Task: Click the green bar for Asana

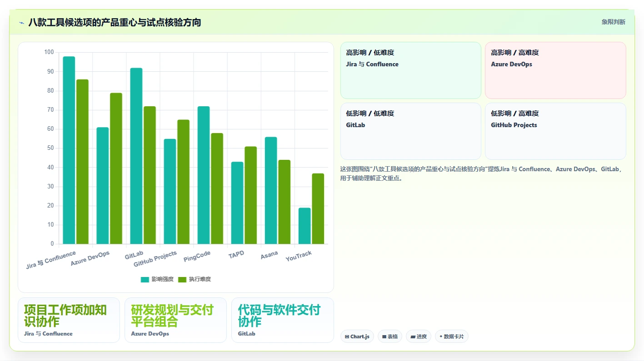Action: [284, 202]
